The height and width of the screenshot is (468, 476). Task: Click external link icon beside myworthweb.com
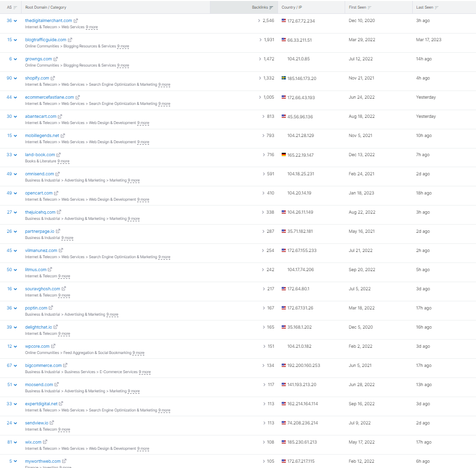click(x=64, y=461)
